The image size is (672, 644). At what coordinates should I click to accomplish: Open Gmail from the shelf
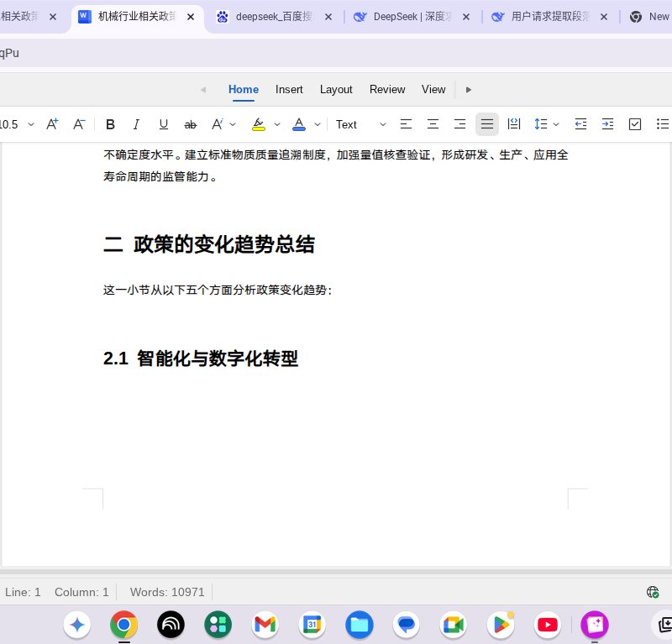pyautogui.click(x=265, y=625)
